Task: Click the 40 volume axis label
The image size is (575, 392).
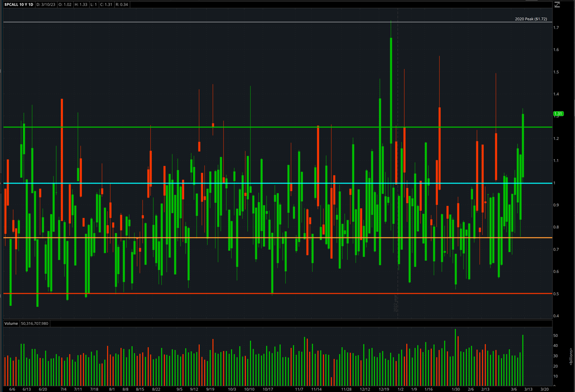Action: (556, 346)
